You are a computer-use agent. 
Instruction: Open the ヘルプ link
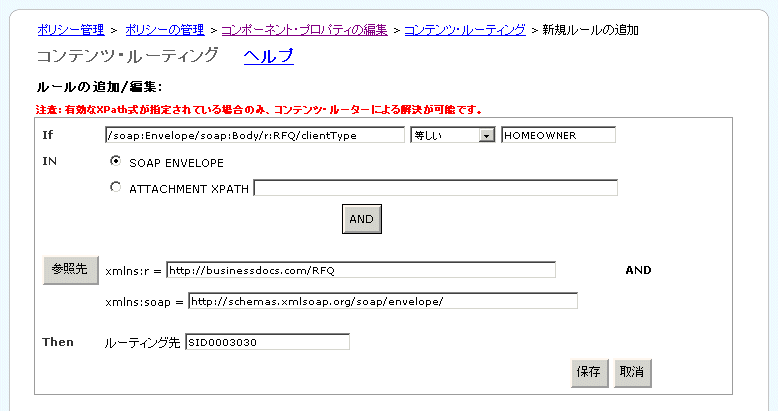[268, 56]
